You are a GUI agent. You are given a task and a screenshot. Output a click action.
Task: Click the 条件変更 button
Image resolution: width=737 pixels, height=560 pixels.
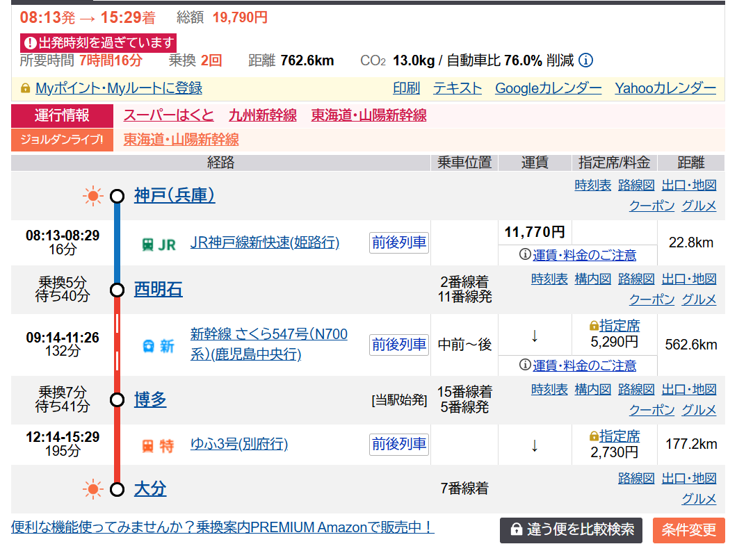[x=688, y=530]
